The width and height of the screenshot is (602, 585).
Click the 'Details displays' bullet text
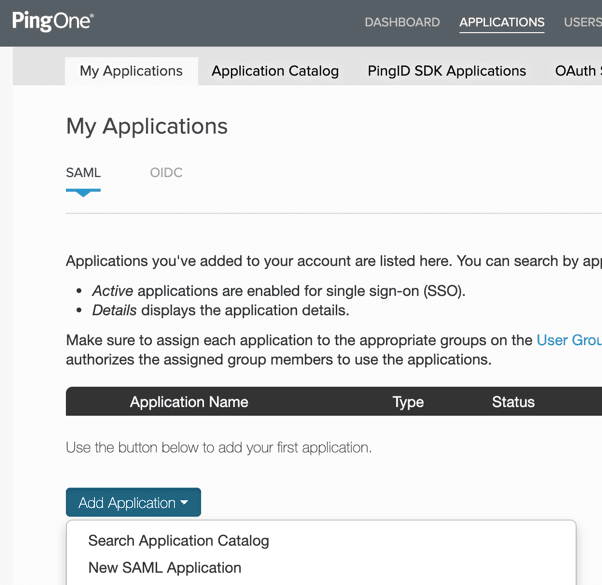221,310
